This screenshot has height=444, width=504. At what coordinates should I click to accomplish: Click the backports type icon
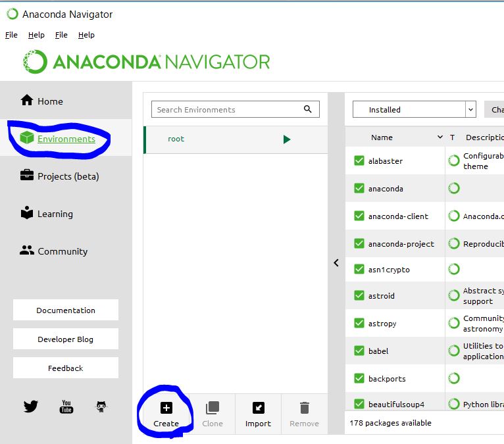pyautogui.click(x=454, y=378)
